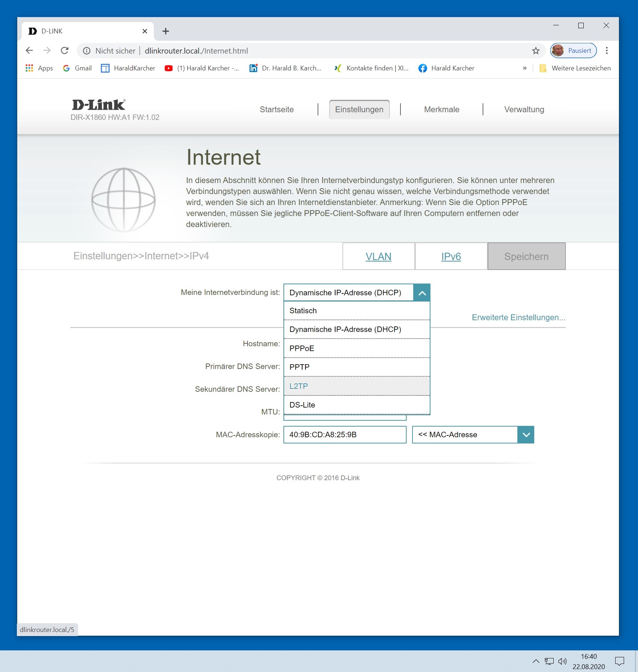The width and height of the screenshot is (638, 672).
Task: Open the Gmail bookmark
Action: (x=77, y=68)
